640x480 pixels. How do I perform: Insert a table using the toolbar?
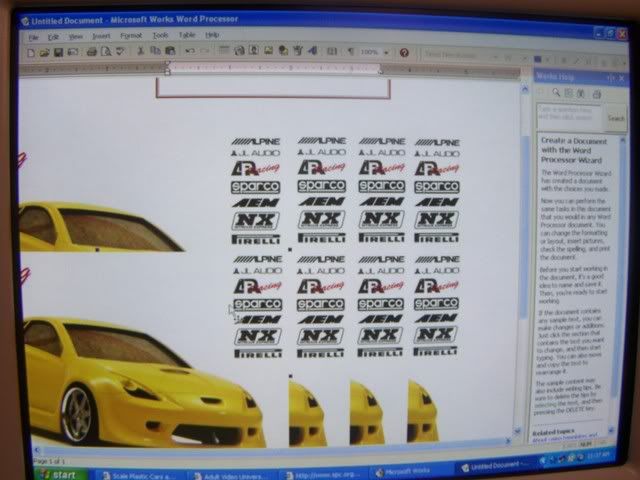coord(224,50)
